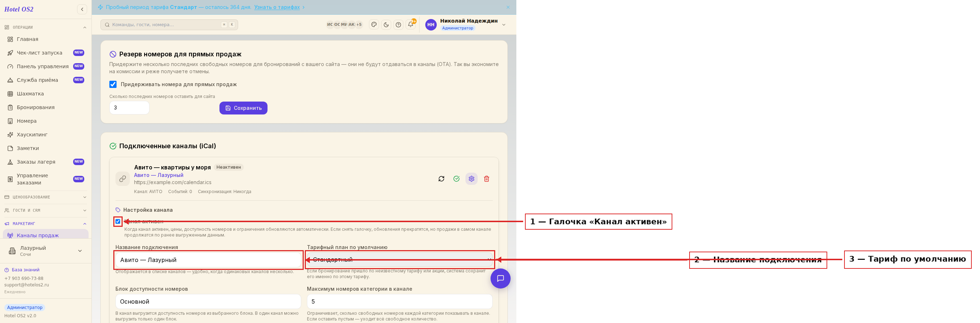Delete the Авито channel with the trash icon
This screenshot has height=323, width=980.
tap(487, 179)
